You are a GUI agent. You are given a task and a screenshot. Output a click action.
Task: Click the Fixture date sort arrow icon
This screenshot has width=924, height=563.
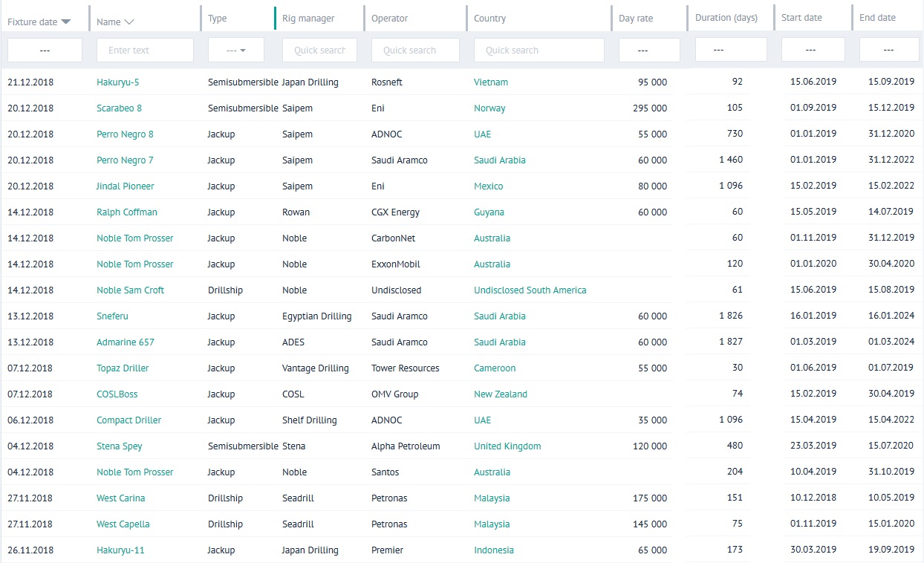click(x=66, y=22)
